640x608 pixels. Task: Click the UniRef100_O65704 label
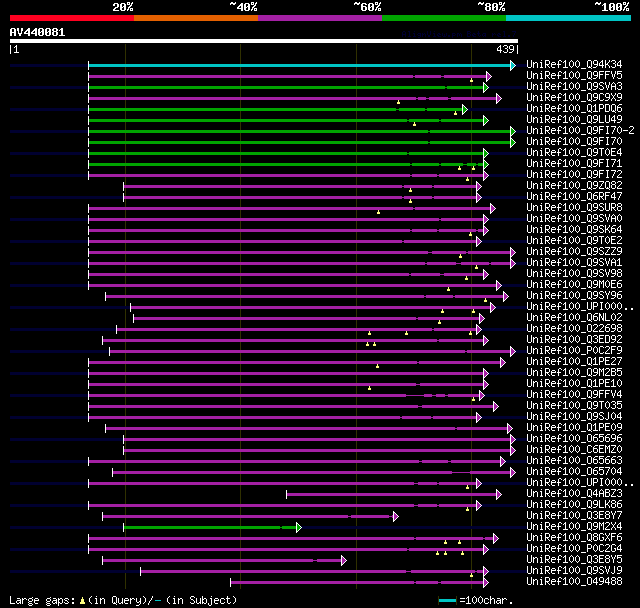(x=574, y=472)
